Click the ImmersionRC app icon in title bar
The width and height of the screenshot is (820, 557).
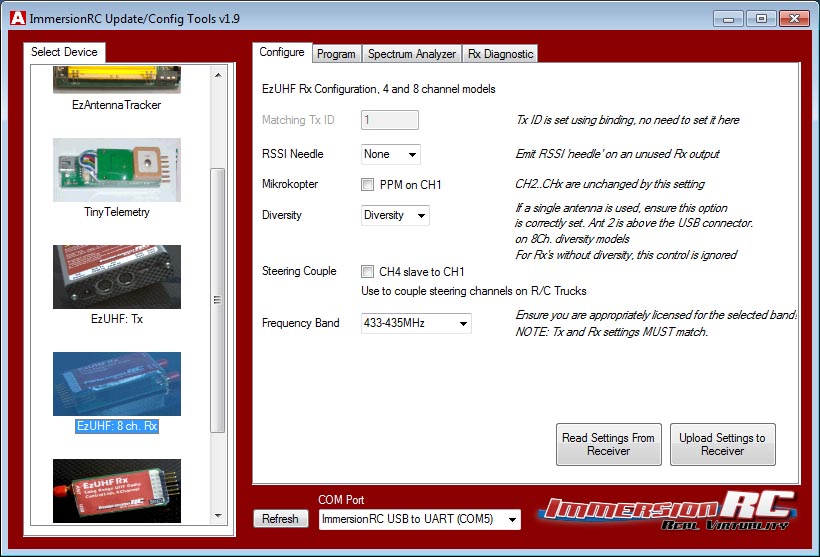pos(17,19)
